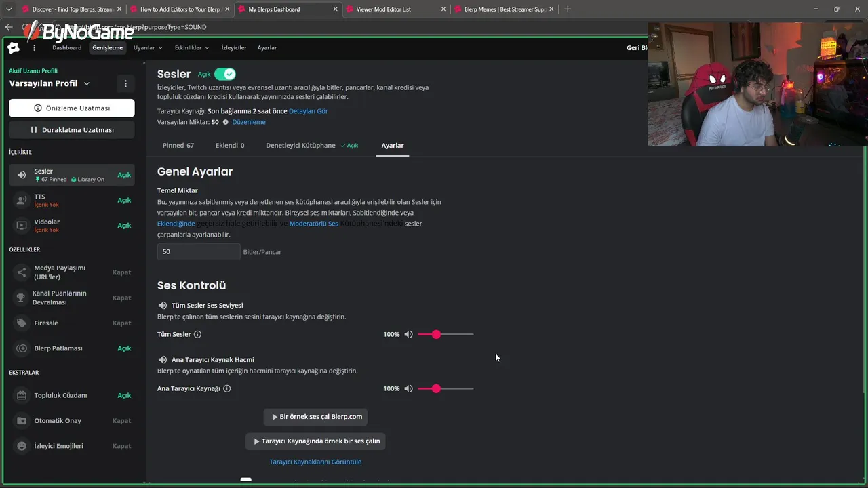The height and width of the screenshot is (488, 868).
Task: Toggle Sesler Açık switch
Action: 225,74
